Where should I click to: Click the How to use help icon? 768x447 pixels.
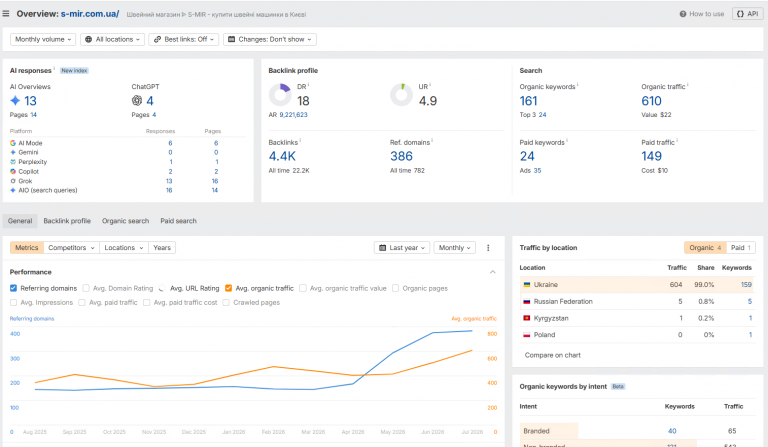pos(683,14)
